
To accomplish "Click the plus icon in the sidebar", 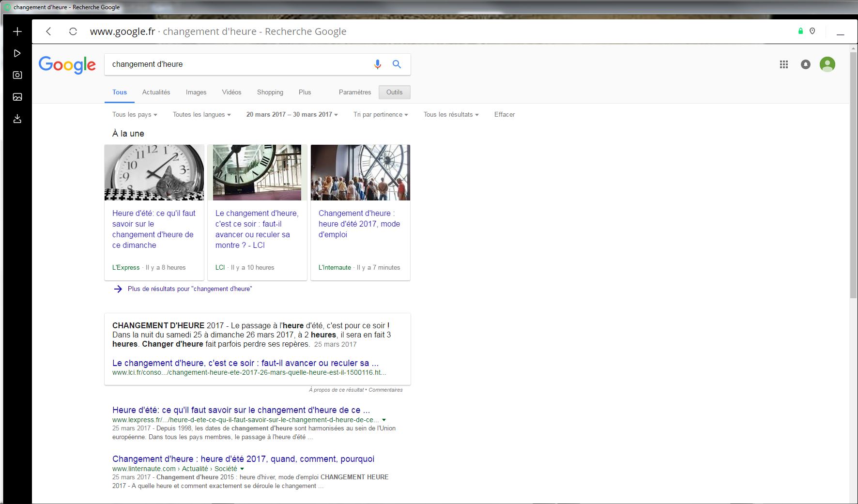I will pos(17,31).
